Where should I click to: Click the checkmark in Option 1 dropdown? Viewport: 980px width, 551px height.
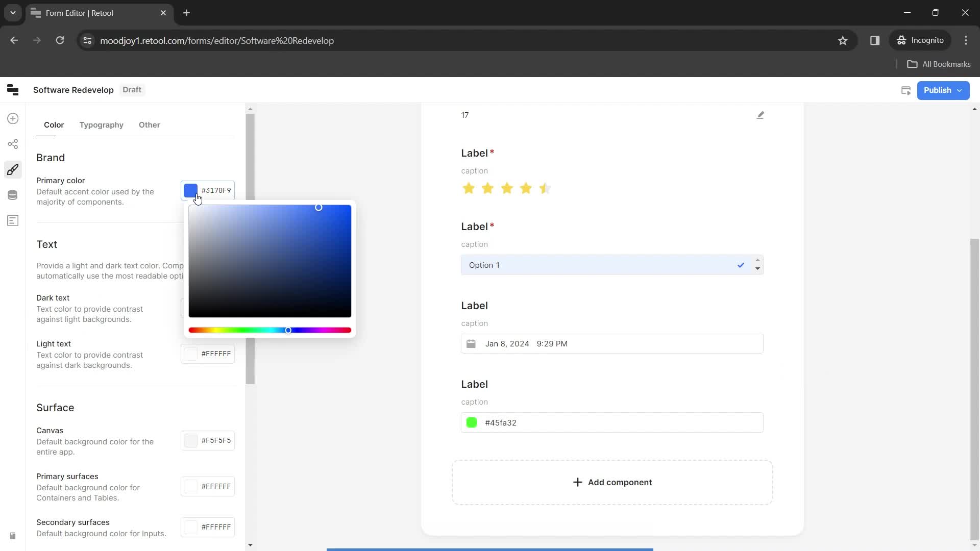coord(740,265)
